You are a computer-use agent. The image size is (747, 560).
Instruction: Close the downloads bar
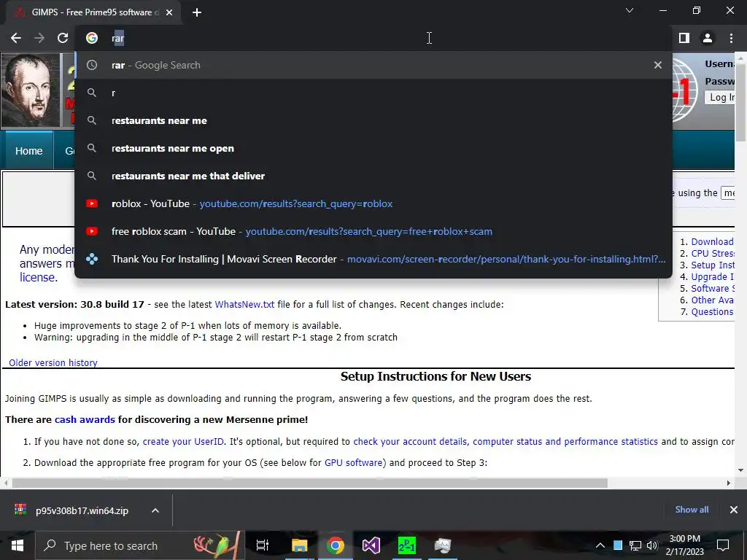click(734, 510)
